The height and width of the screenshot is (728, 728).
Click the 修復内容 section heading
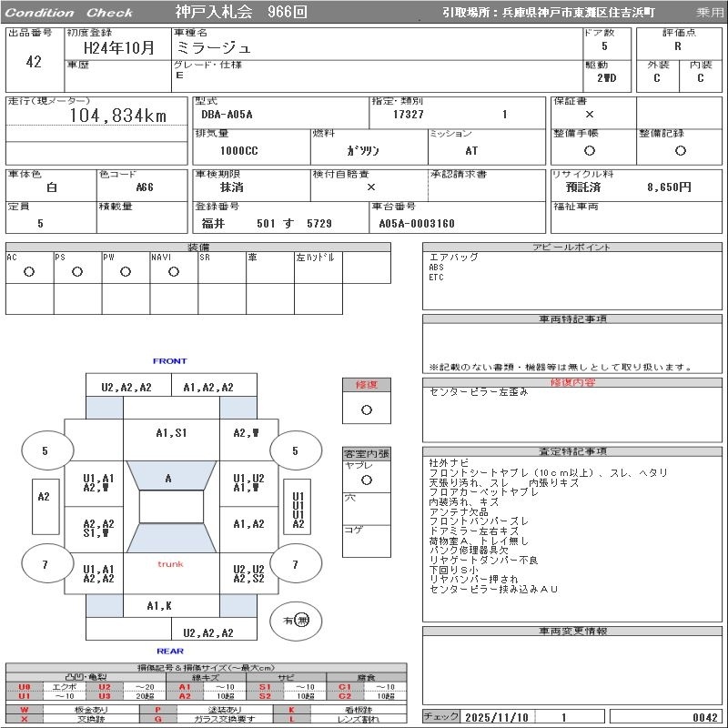point(572,382)
